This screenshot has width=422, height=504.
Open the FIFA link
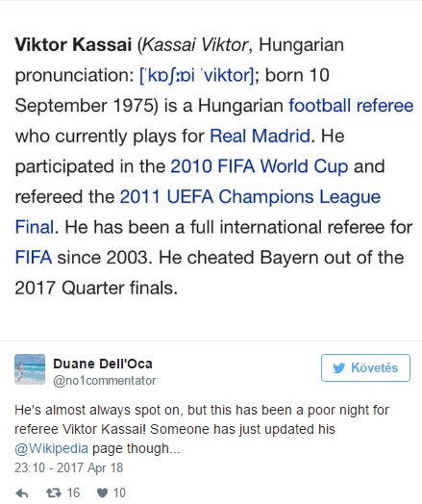tap(34, 258)
